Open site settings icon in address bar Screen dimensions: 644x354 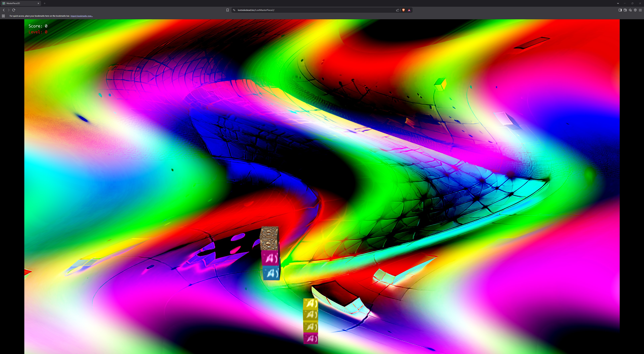coord(234,10)
